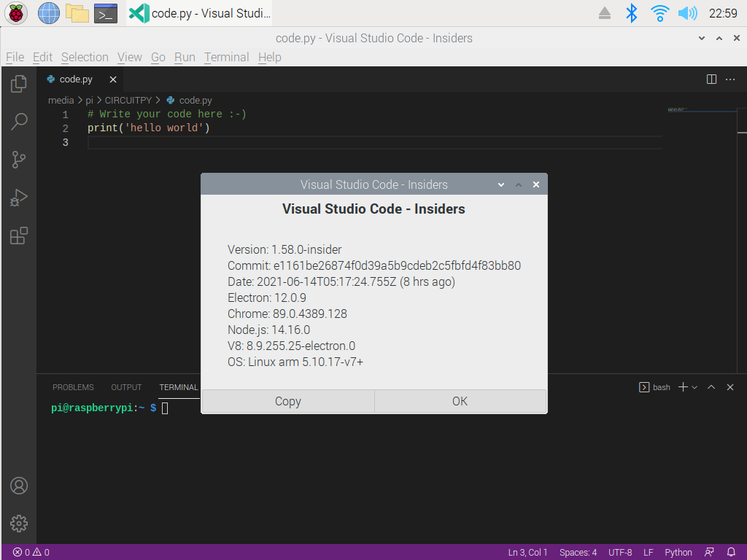Close the terminal panel
This screenshot has height=560, width=747.
729,387
